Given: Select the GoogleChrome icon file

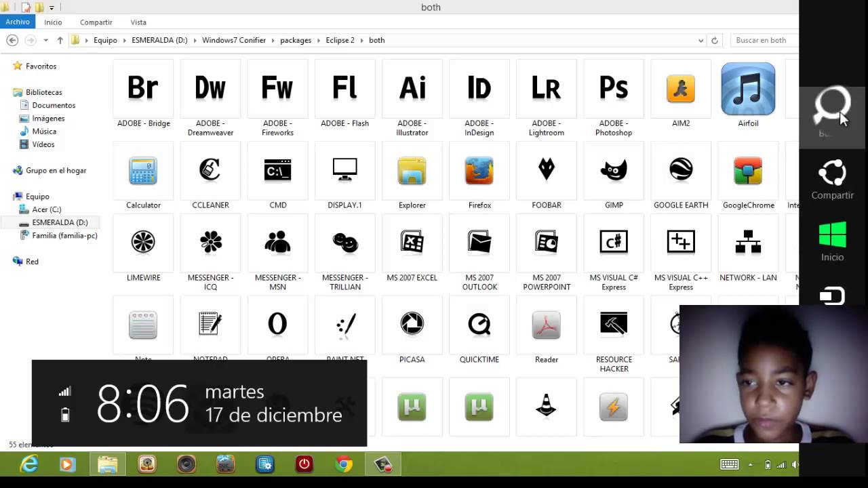Looking at the screenshot, I should [x=748, y=171].
